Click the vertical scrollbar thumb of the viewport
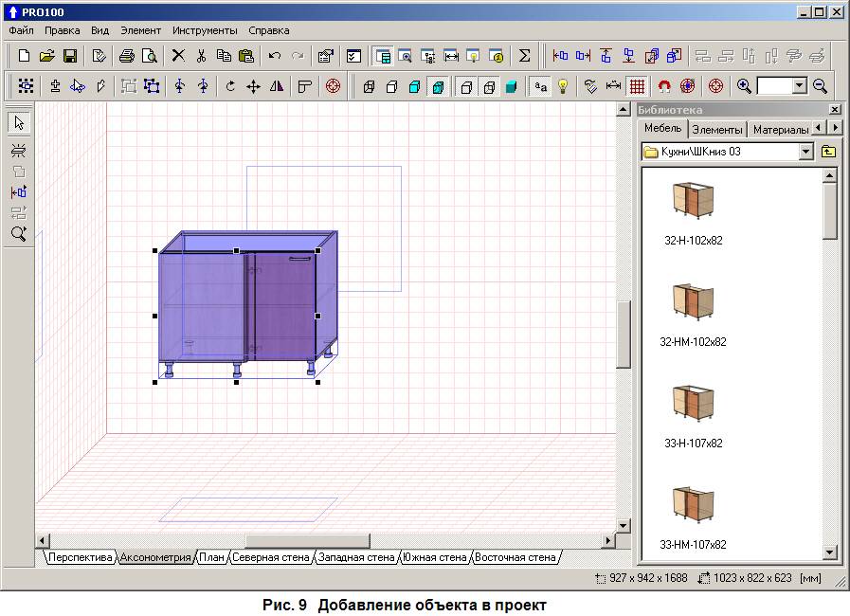This screenshot has width=850, height=616. (624, 334)
